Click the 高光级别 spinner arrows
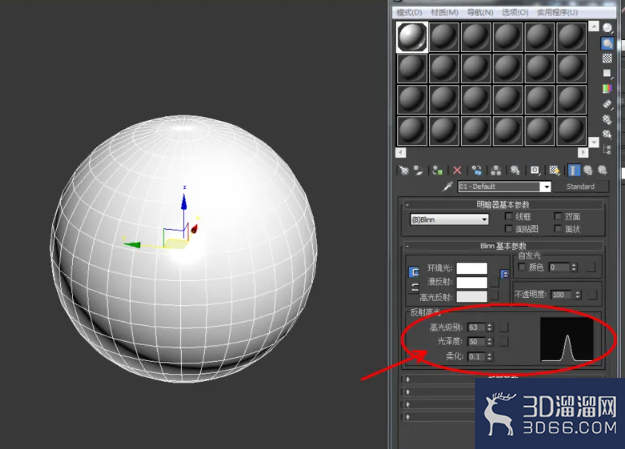Image resolution: width=625 pixels, height=449 pixels. point(489,327)
